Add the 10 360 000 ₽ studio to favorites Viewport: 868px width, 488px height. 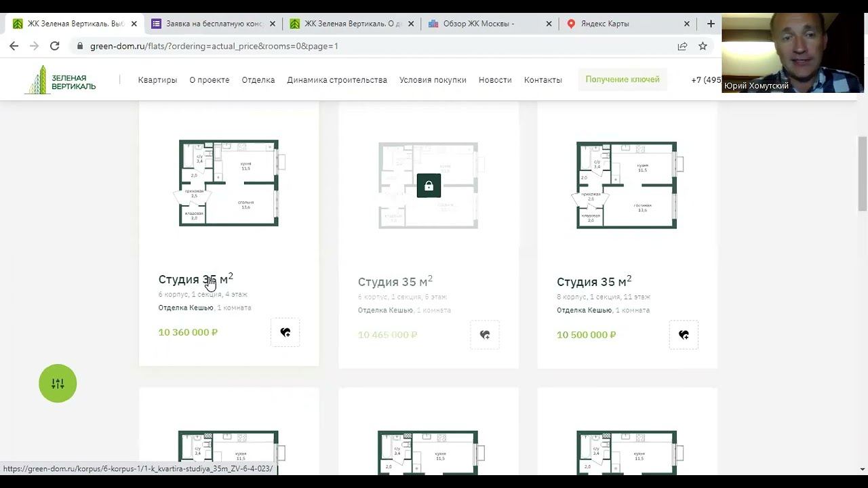(285, 332)
